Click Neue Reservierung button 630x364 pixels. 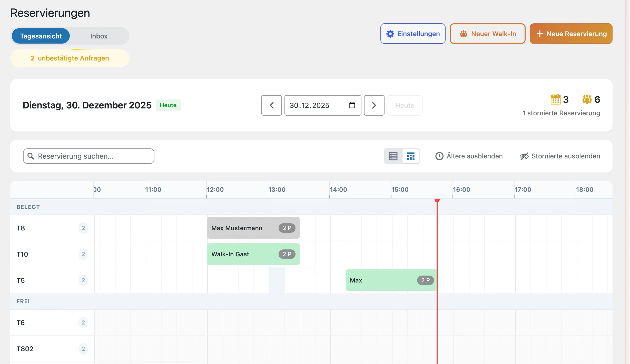571,34
